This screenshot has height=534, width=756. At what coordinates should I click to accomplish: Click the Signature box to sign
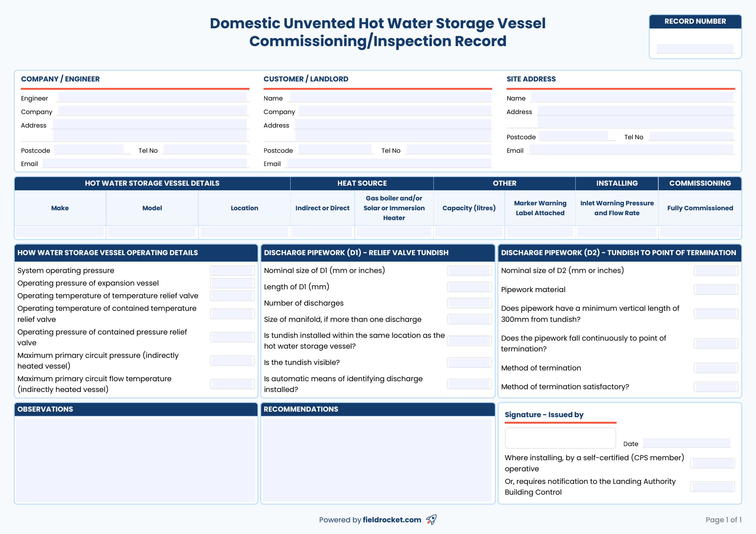[560, 438]
